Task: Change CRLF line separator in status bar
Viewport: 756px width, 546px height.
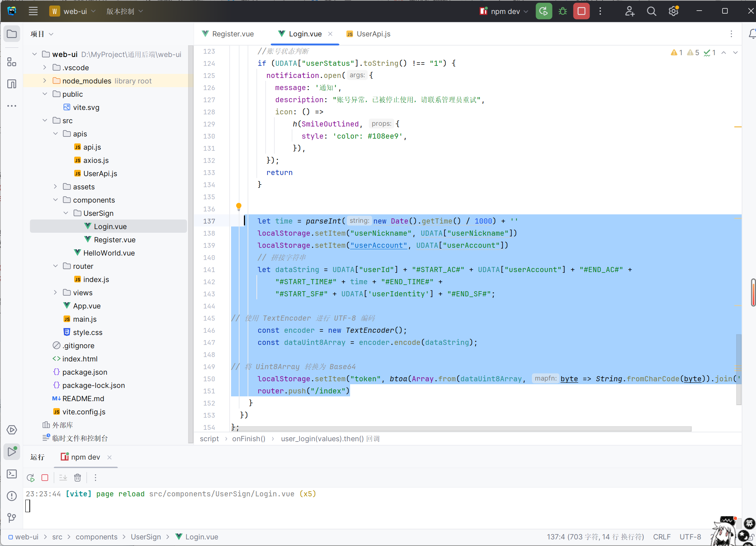Action: 662,537
